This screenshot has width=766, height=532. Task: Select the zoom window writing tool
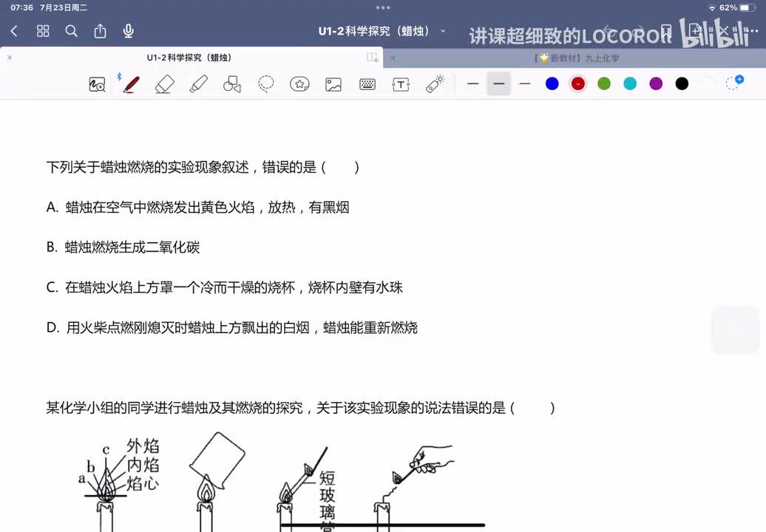point(97,84)
